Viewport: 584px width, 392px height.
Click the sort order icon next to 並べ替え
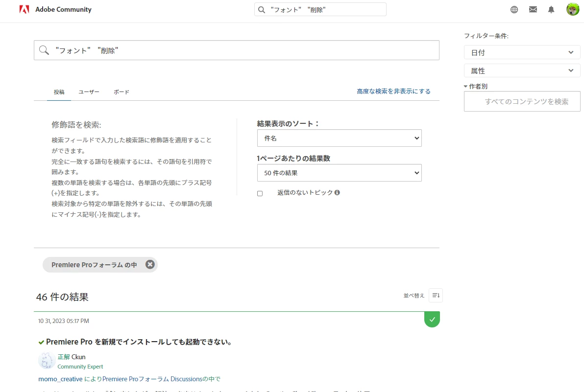click(436, 295)
